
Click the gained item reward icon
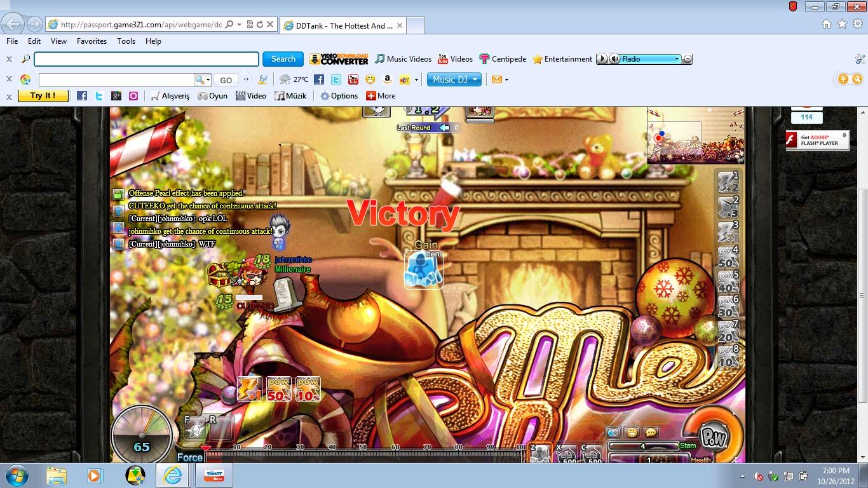pyautogui.click(x=423, y=270)
